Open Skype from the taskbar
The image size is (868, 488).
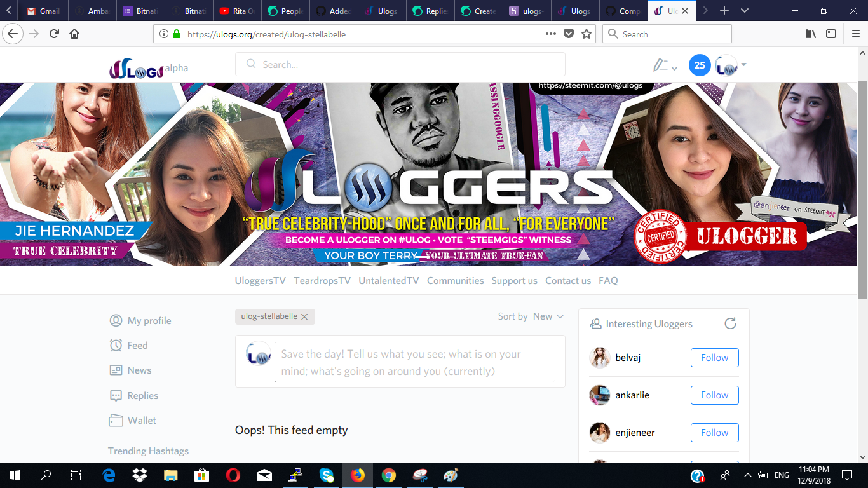click(327, 475)
